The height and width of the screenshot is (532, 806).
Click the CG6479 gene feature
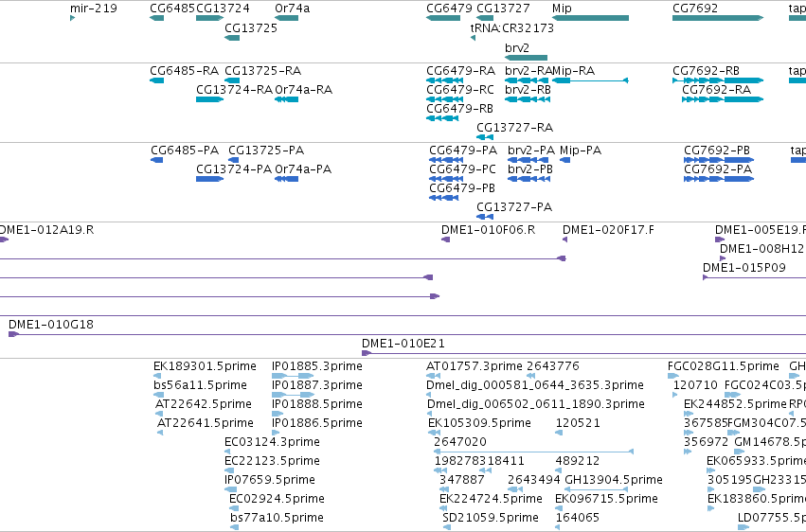tap(443, 18)
